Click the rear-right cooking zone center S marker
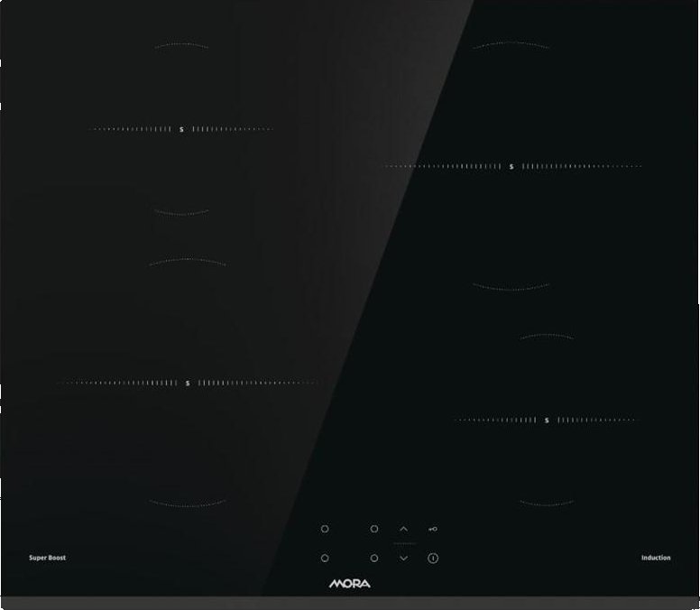Image resolution: width=700 pixels, height=610 pixels. (511, 166)
